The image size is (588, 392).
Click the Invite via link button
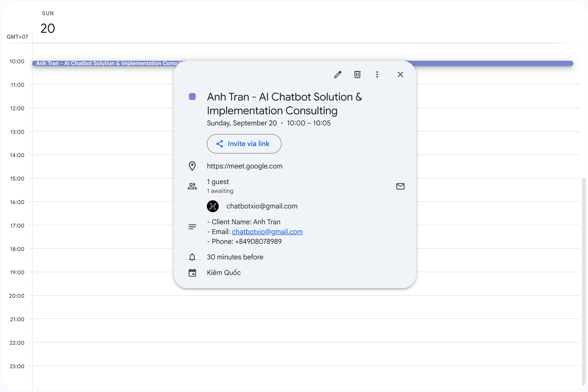click(244, 144)
